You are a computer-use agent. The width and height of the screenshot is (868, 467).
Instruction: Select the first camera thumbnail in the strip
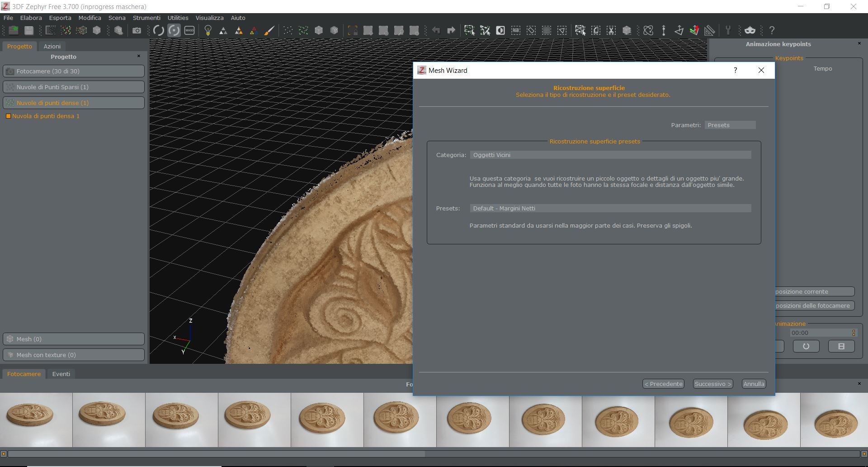coord(36,419)
